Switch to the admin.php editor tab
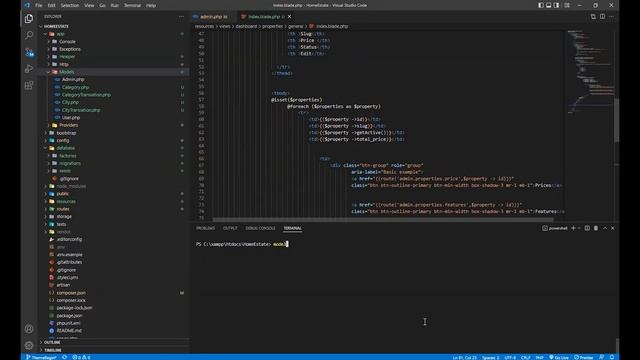The width and height of the screenshot is (640, 360). [212, 17]
